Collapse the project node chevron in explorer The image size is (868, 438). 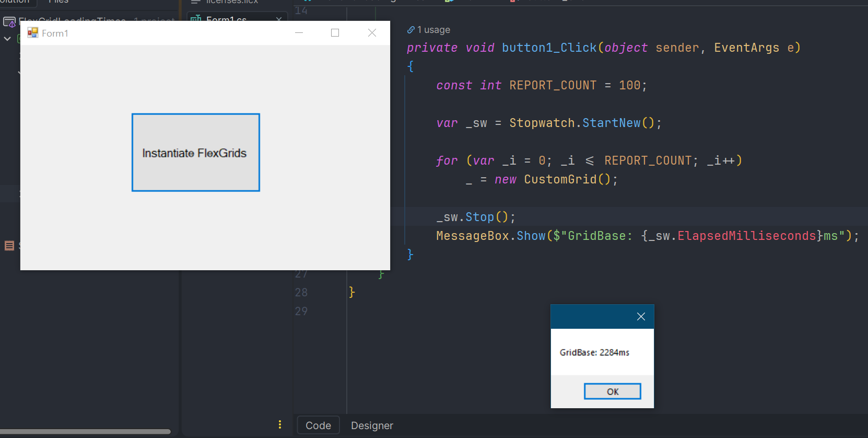click(7, 39)
